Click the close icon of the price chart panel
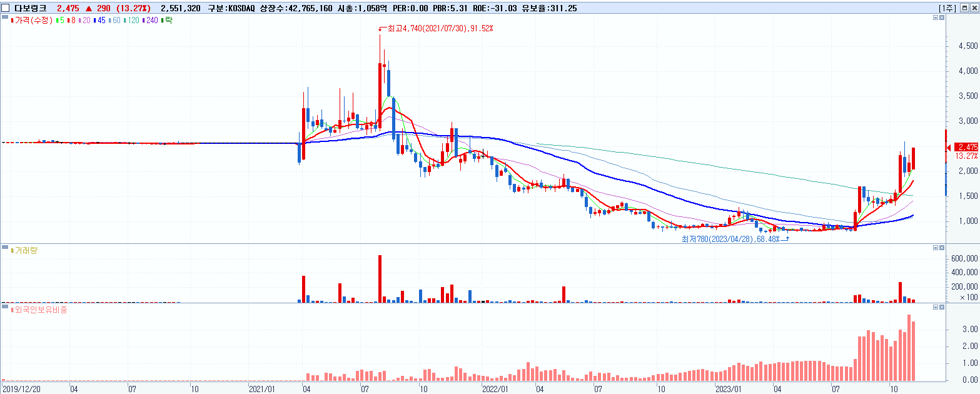The height and width of the screenshot is (394, 980). 943,19
